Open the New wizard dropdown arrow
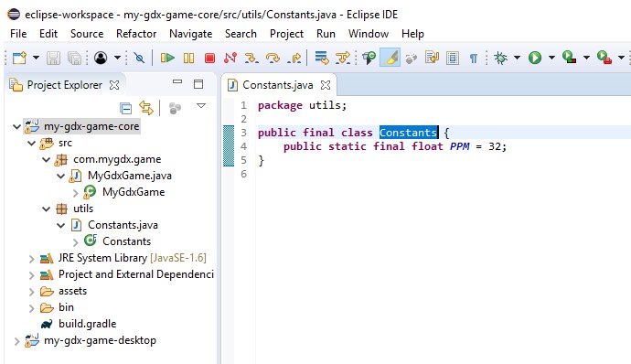 pos(36,58)
